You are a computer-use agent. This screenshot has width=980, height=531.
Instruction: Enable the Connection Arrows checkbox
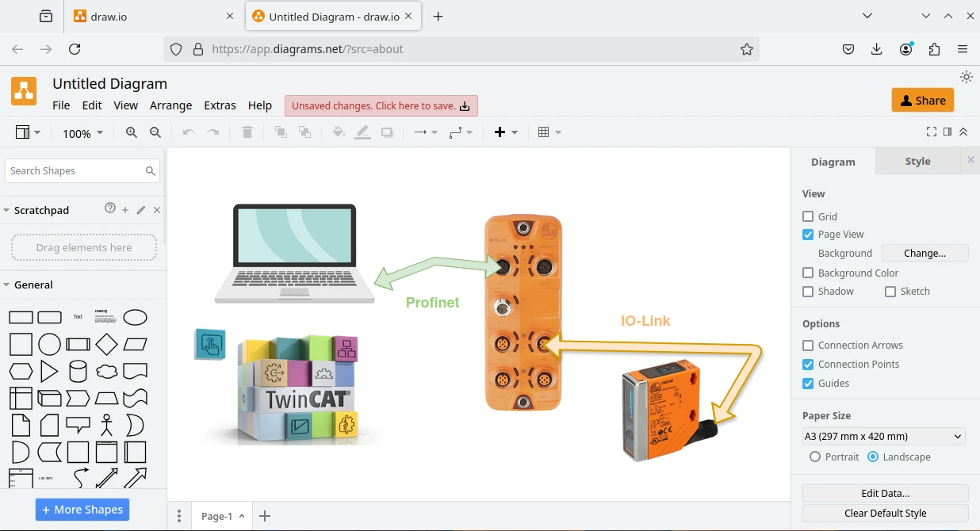point(808,346)
